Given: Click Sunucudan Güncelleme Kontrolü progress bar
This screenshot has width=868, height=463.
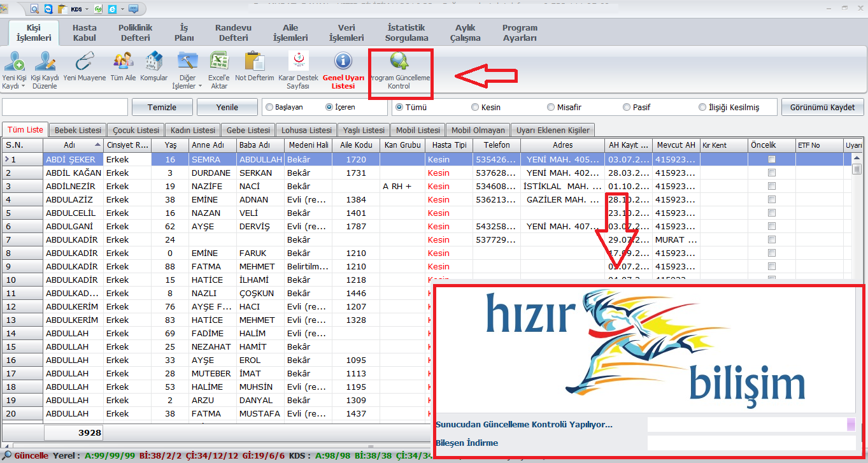Looking at the screenshot, I should click(x=751, y=424).
